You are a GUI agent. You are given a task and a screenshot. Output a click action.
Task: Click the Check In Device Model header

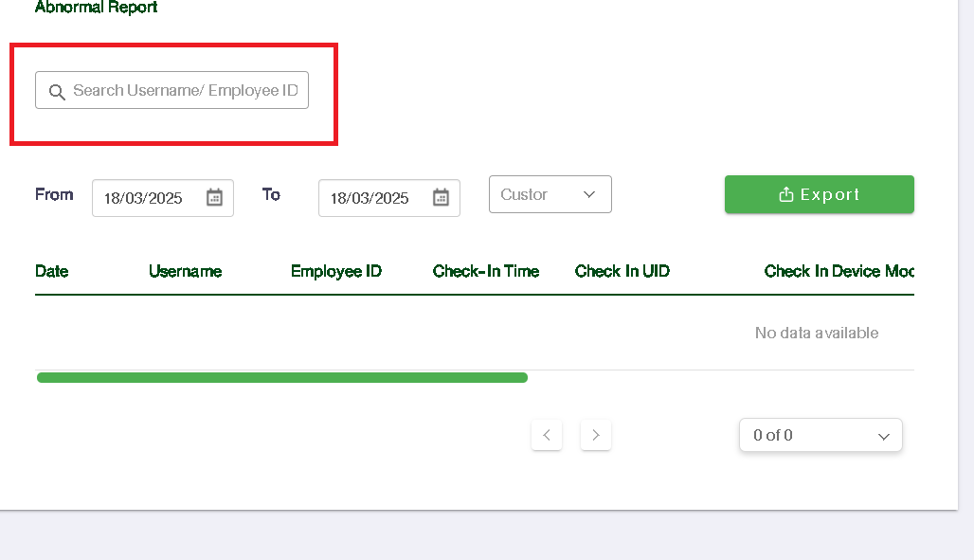[x=839, y=271]
